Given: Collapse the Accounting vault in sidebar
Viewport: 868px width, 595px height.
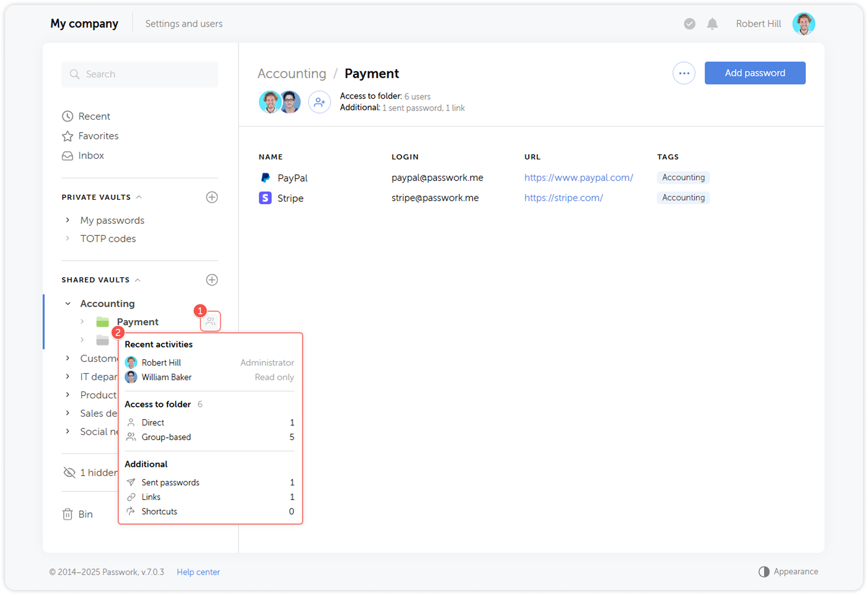Looking at the screenshot, I should pos(68,303).
